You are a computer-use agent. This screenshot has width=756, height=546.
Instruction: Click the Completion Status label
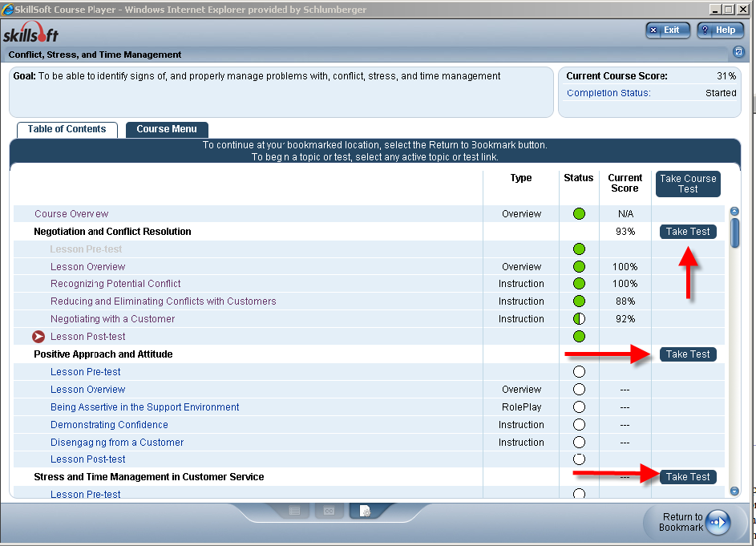[x=608, y=93]
